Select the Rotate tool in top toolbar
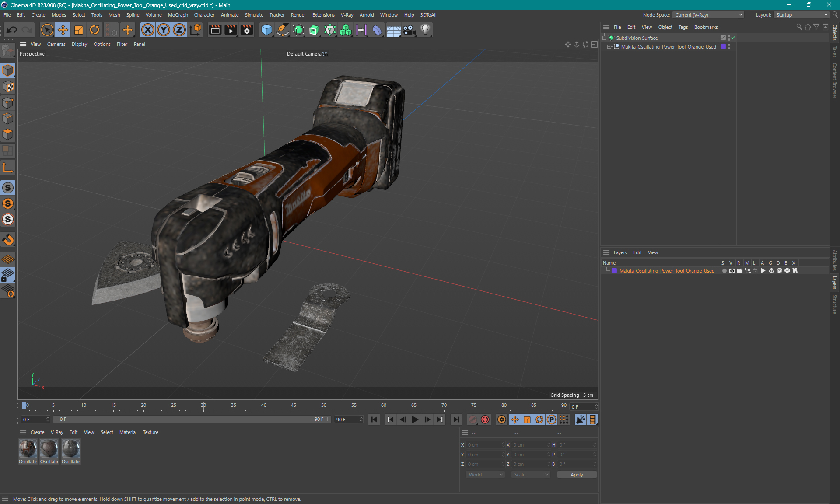Screen dimensions: 840x504 pos(94,30)
